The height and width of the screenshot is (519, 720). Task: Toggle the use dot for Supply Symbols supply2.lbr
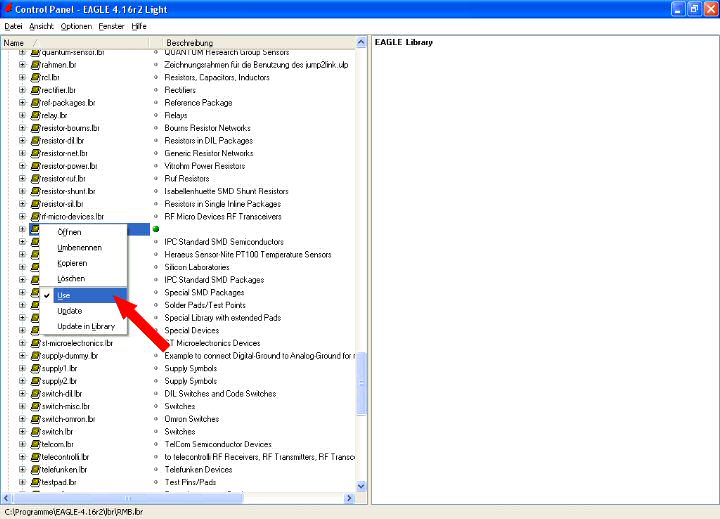(x=156, y=381)
